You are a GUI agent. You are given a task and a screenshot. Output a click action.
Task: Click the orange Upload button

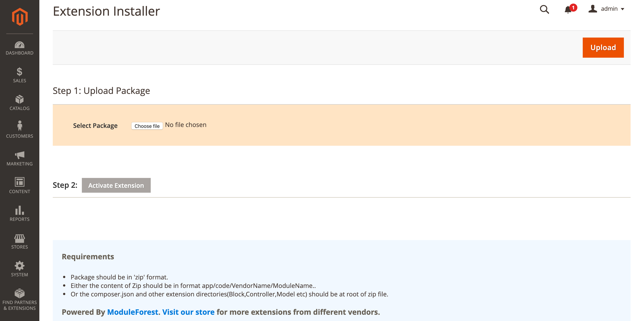coord(603,47)
